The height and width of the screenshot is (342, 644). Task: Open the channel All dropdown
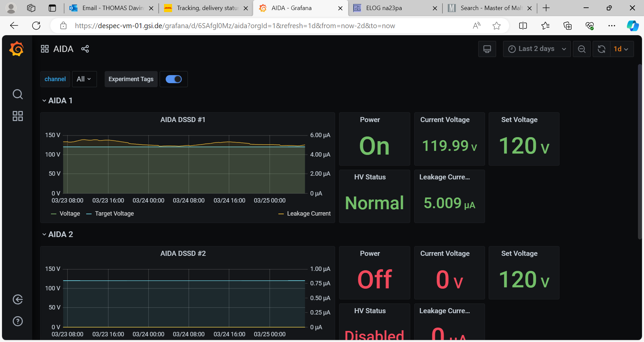[x=84, y=79]
